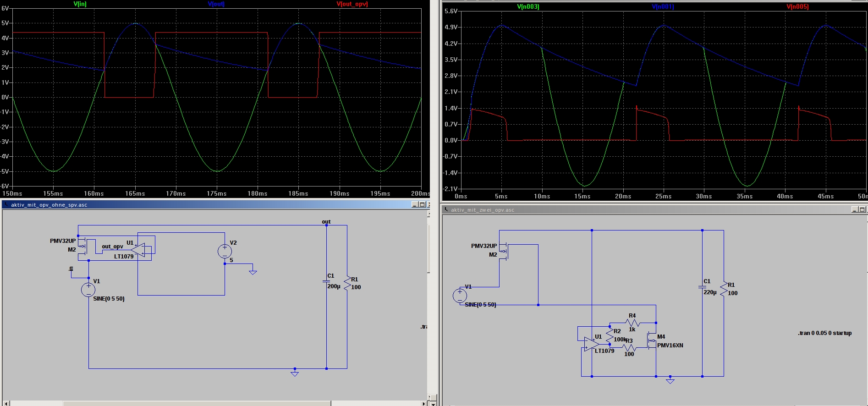The width and height of the screenshot is (868, 406).
Task: Click the 'out' net label in the schematic
Action: click(326, 222)
